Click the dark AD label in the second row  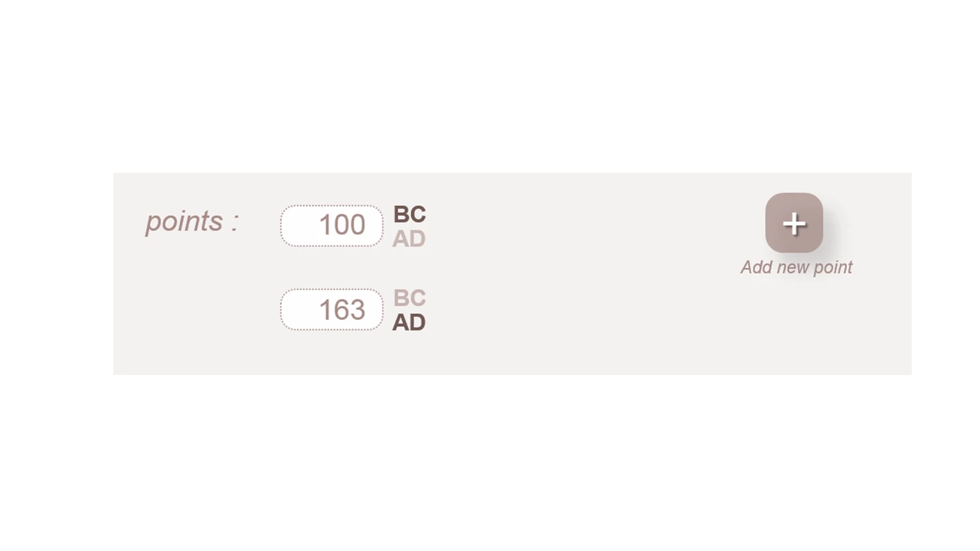[x=409, y=322]
